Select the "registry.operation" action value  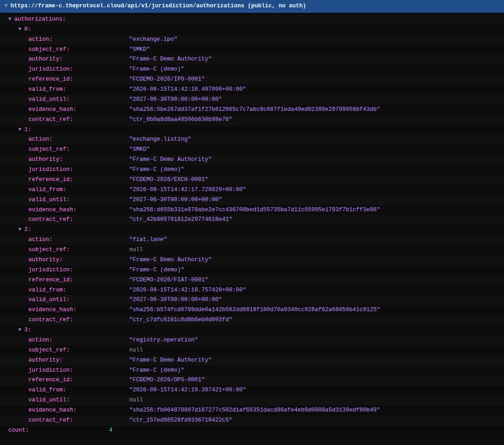coord(163,340)
